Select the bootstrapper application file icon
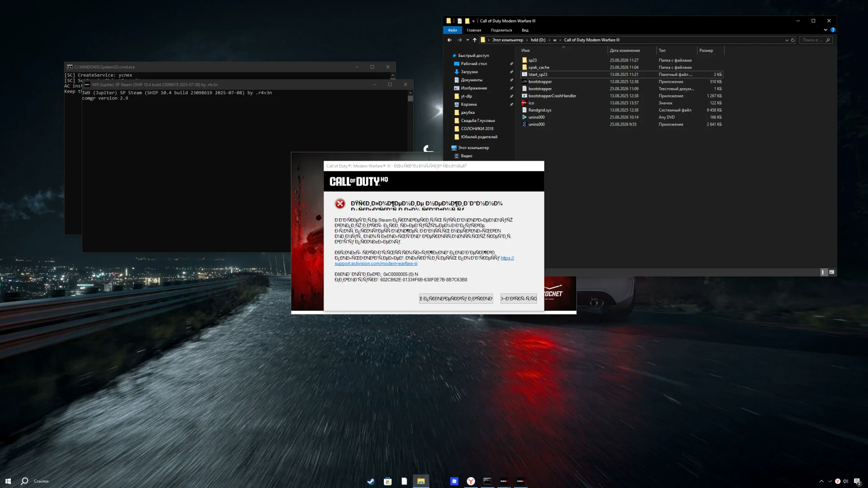Screen dimensions: 868x488 pos(524,82)
